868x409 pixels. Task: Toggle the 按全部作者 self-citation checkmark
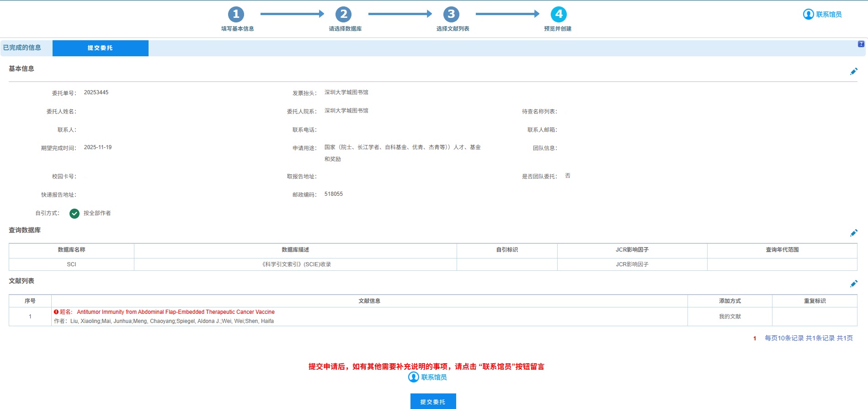click(x=75, y=214)
